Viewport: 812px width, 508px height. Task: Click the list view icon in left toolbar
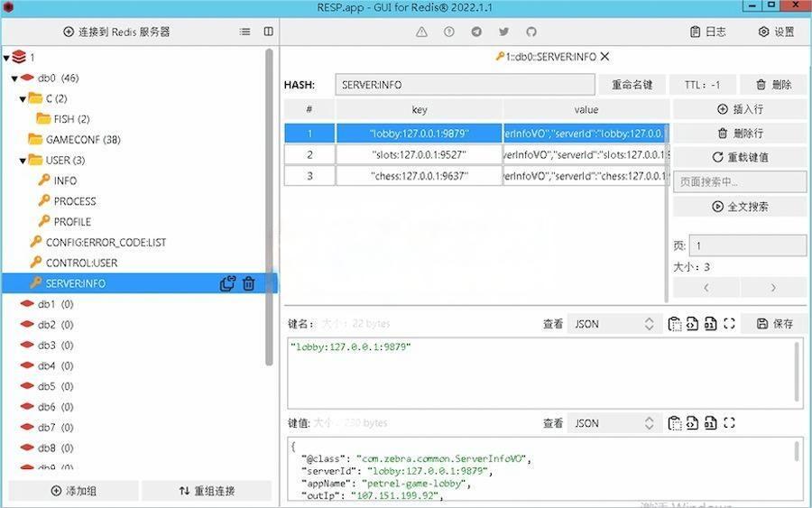[245, 32]
